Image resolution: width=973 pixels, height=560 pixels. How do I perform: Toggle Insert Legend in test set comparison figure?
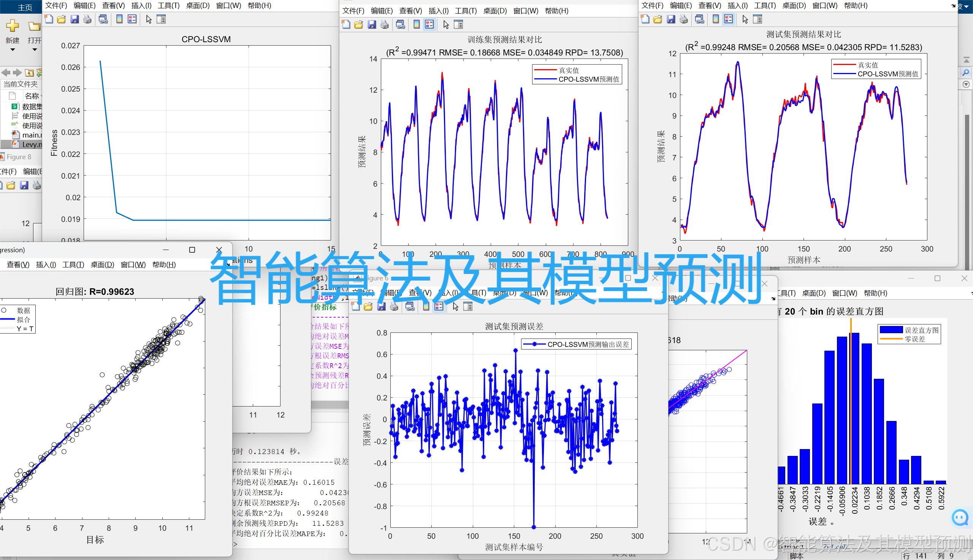728,19
